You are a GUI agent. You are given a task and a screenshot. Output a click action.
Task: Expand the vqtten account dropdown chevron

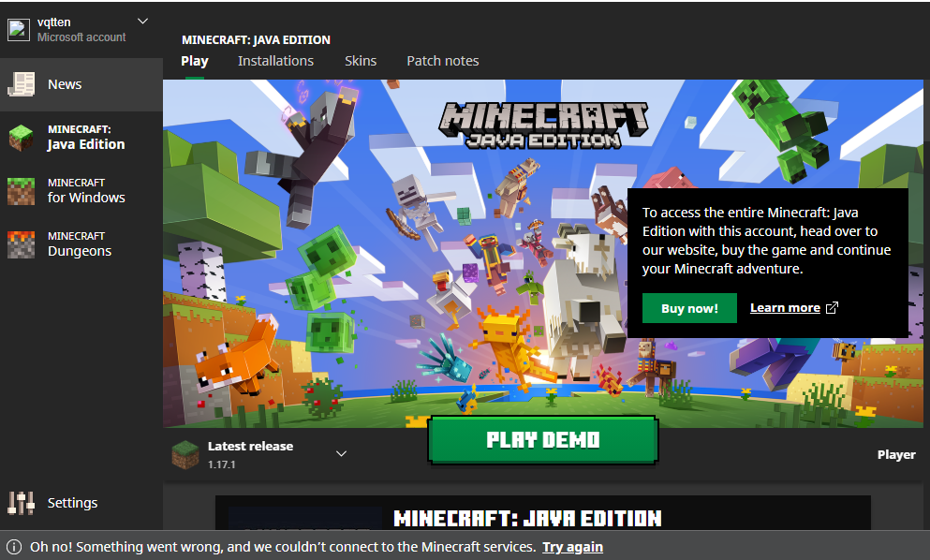coord(143,22)
